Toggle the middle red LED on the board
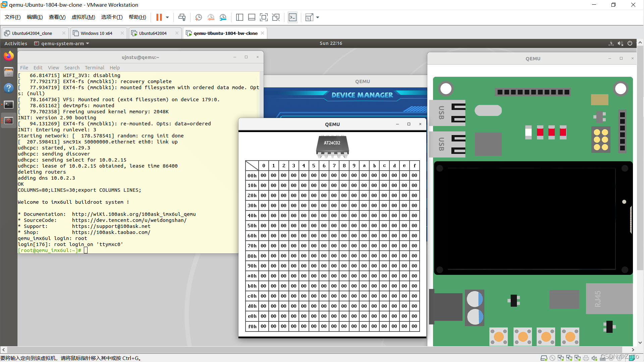This screenshot has width=644, height=362. pos(551,132)
